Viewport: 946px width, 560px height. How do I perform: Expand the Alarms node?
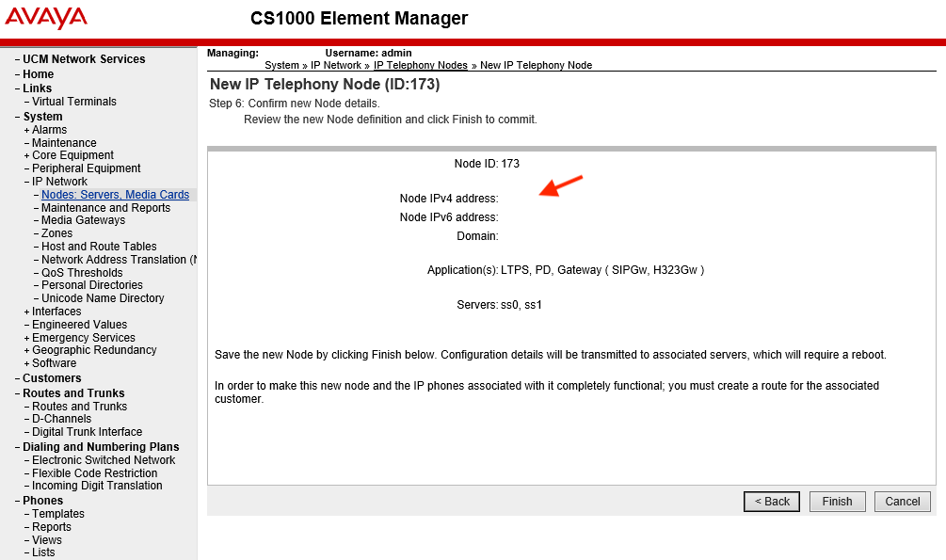click(26, 130)
